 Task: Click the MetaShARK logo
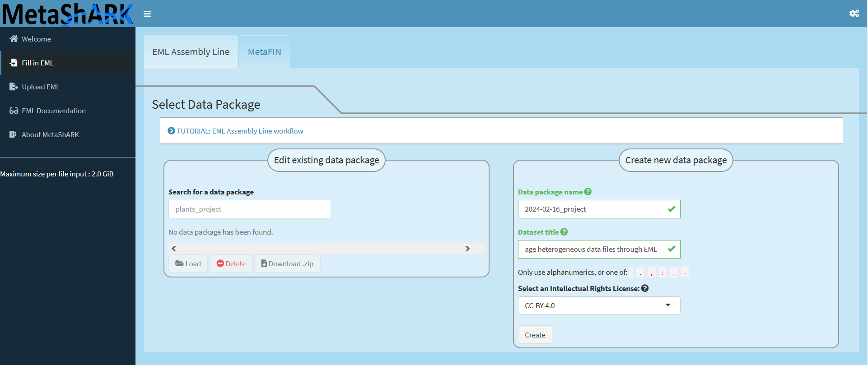[x=68, y=14]
